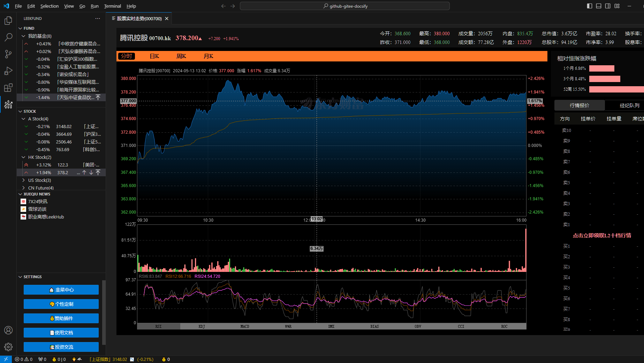Collapse the 我的基金(8) group
Image resolution: width=644 pixels, height=363 pixels.
pos(23,36)
